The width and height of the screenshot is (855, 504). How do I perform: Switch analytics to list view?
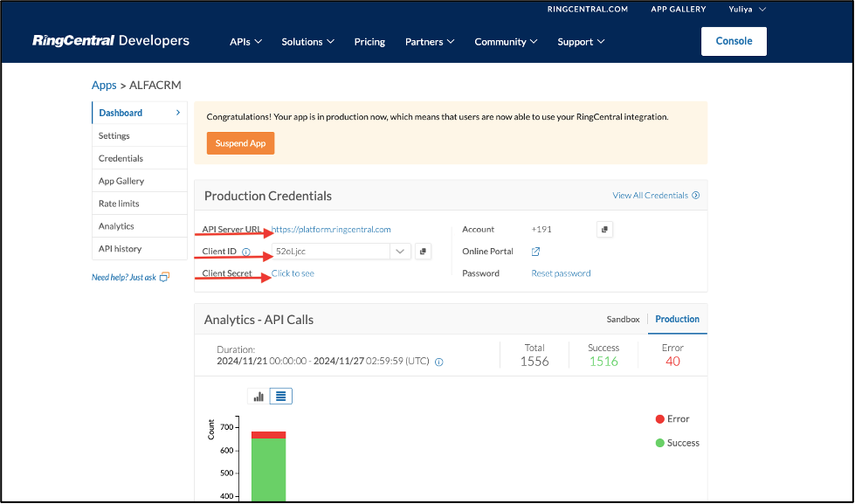point(281,396)
